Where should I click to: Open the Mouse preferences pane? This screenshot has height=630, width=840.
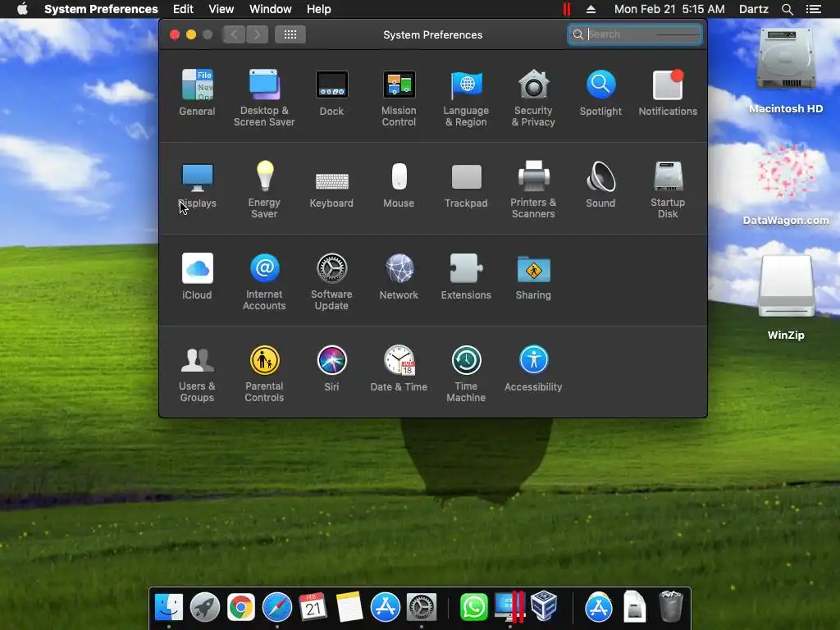399,185
